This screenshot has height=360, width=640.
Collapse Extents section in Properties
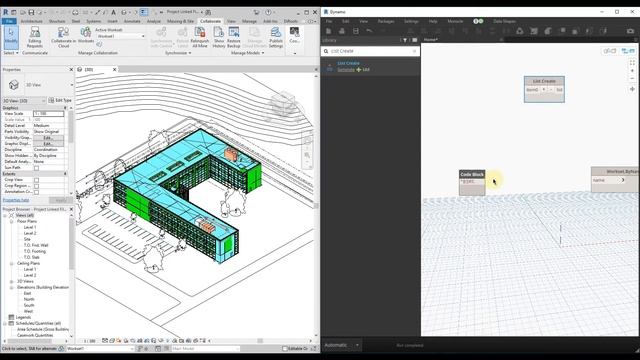65,174
